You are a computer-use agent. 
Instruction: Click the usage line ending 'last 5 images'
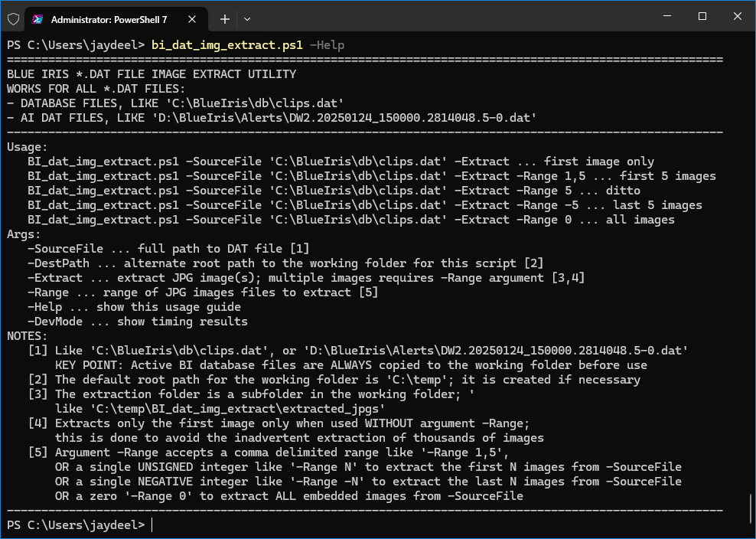pyautogui.click(x=365, y=205)
